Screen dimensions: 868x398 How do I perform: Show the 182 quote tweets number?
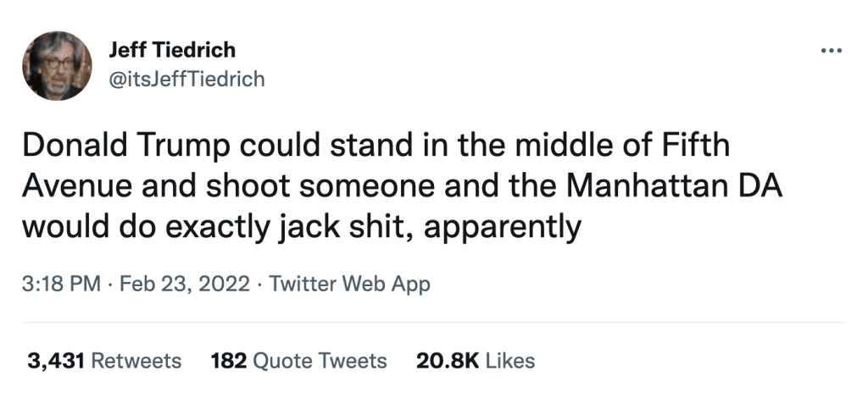click(230, 361)
